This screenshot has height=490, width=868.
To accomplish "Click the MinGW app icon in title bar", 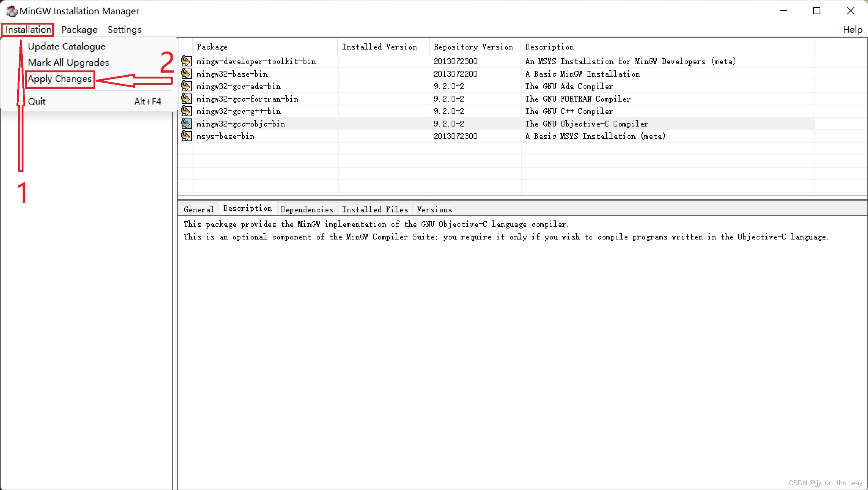I will (x=11, y=11).
